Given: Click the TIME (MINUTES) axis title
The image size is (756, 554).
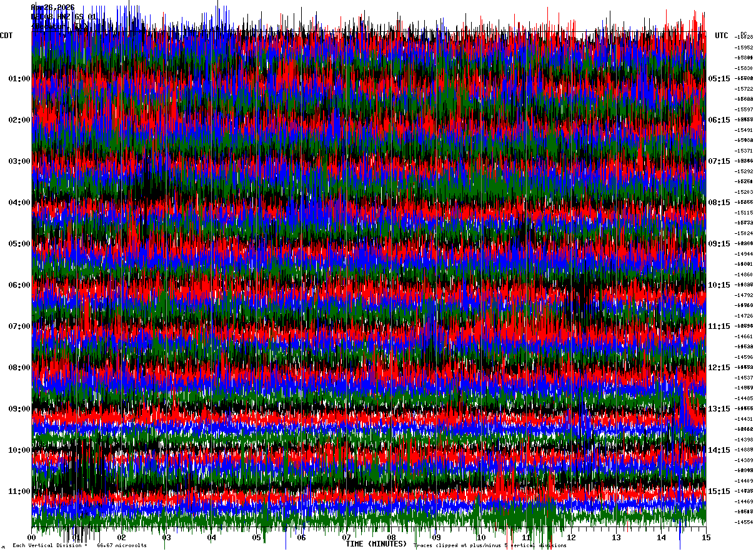Looking at the screenshot, I should pyautogui.click(x=376, y=544).
